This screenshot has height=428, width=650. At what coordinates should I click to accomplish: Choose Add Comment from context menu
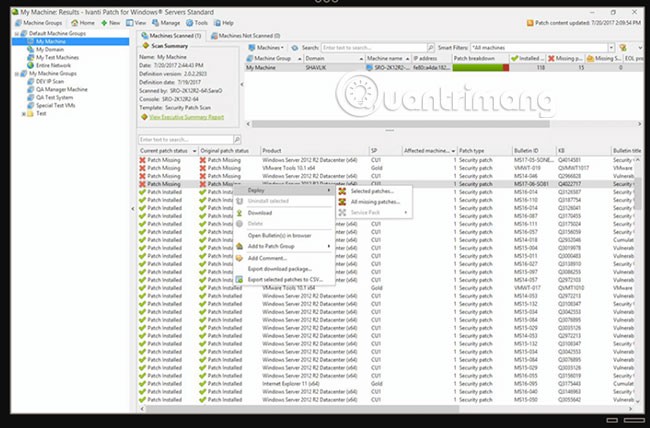coord(284,258)
